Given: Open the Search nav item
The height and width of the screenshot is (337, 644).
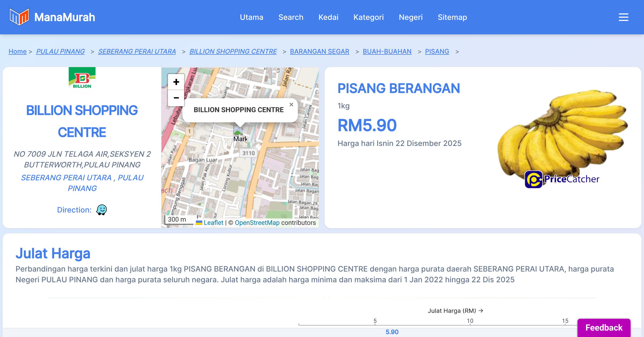Looking at the screenshot, I should pyautogui.click(x=291, y=17).
